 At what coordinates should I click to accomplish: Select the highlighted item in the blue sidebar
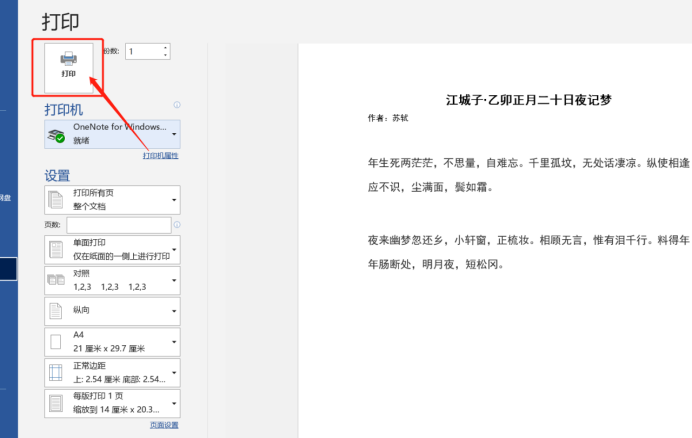pyautogui.click(x=8, y=269)
